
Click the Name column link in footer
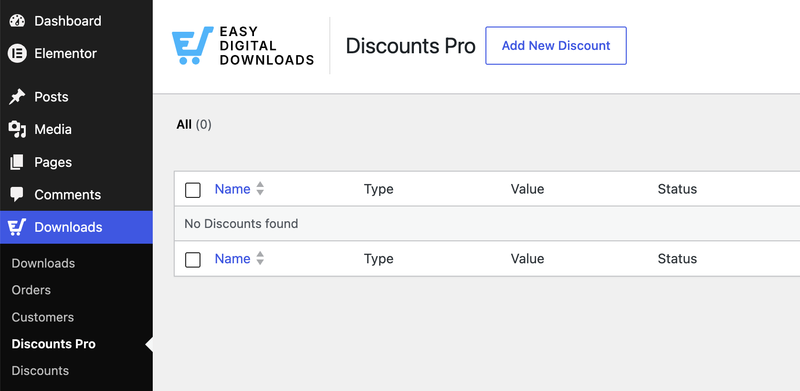(232, 259)
